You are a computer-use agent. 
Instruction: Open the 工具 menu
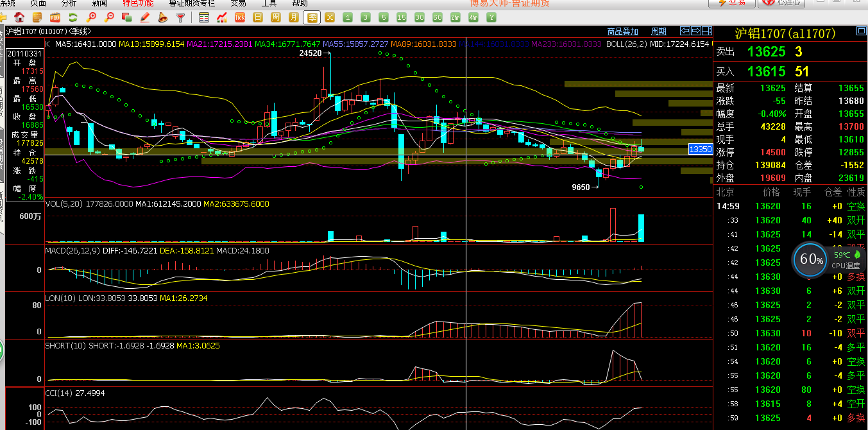[x=269, y=3]
